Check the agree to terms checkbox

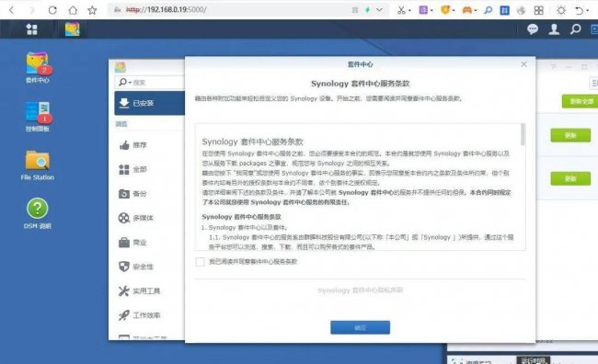pos(200,261)
